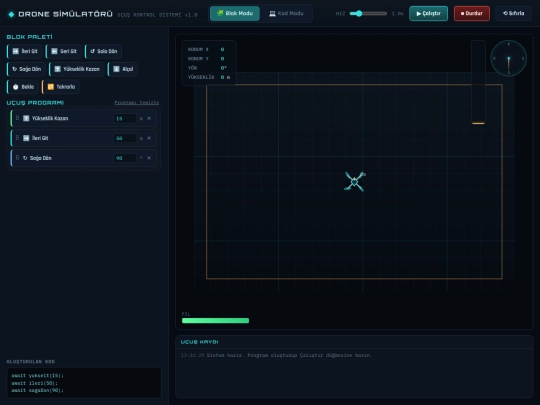The width and height of the screenshot is (540, 405).
Task: Click the rotate icon in Sağa Dön row
Action: (25, 158)
